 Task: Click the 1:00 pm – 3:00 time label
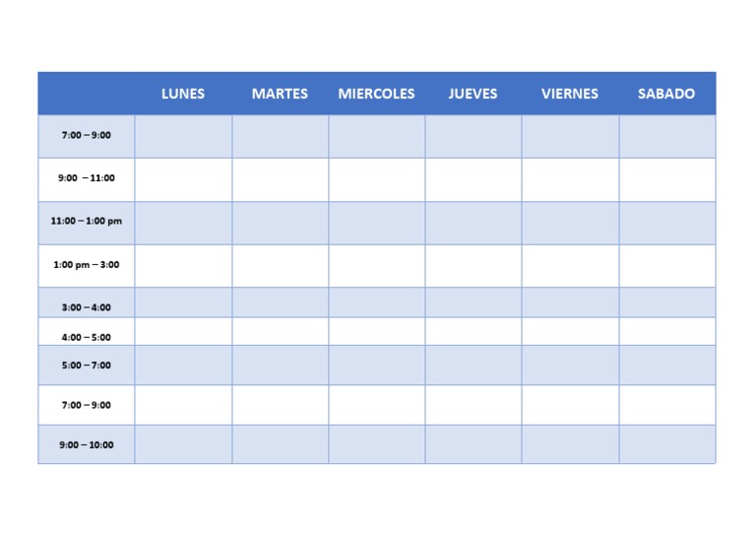87,265
